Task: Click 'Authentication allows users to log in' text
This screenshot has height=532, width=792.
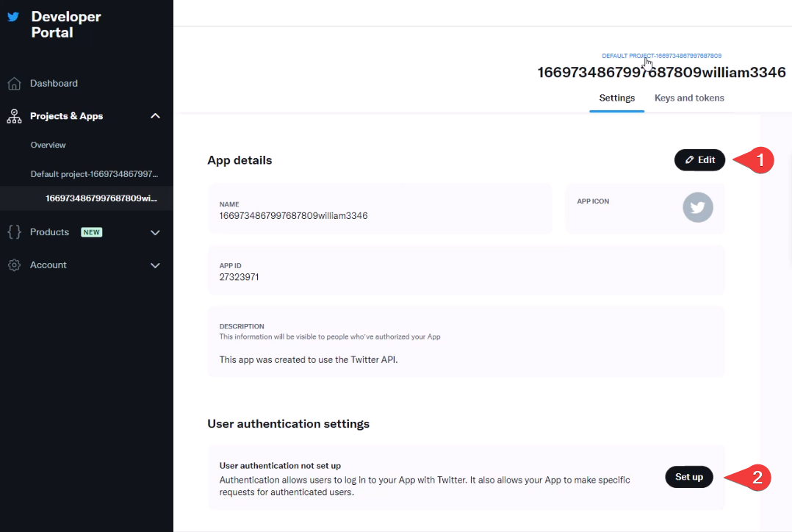Action: (425, 486)
